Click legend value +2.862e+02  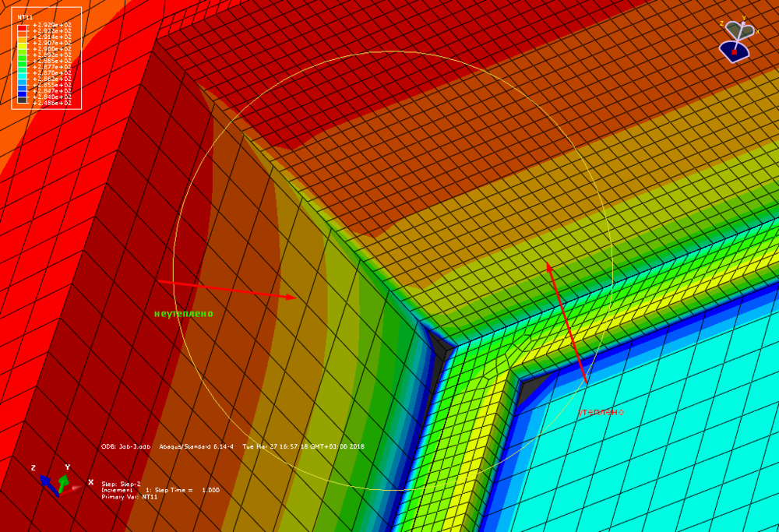pyautogui.click(x=52, y=79)
